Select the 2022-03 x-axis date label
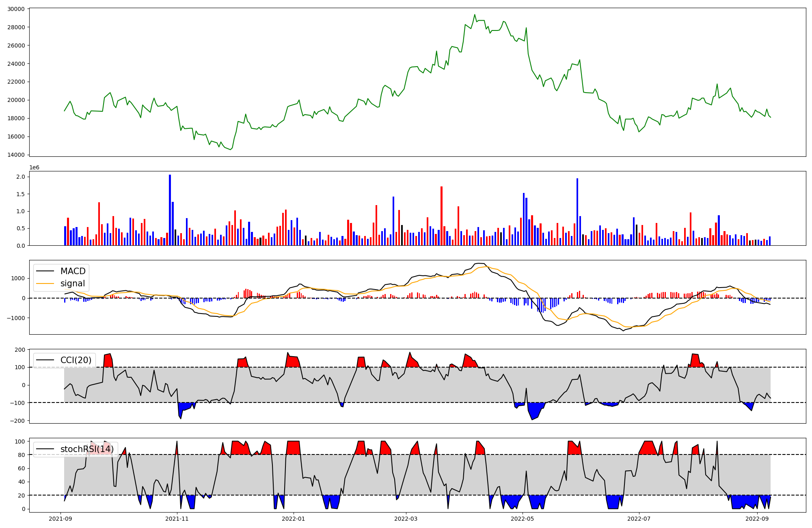812x528 pixels. pyautogui.click(x=406, y=519)
